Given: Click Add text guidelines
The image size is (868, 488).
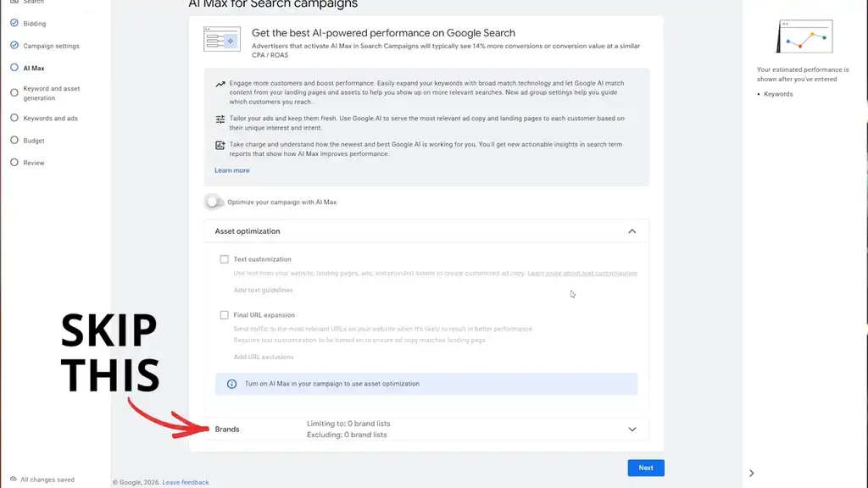Looking at the screenshot, I should (x=263, y=290).
